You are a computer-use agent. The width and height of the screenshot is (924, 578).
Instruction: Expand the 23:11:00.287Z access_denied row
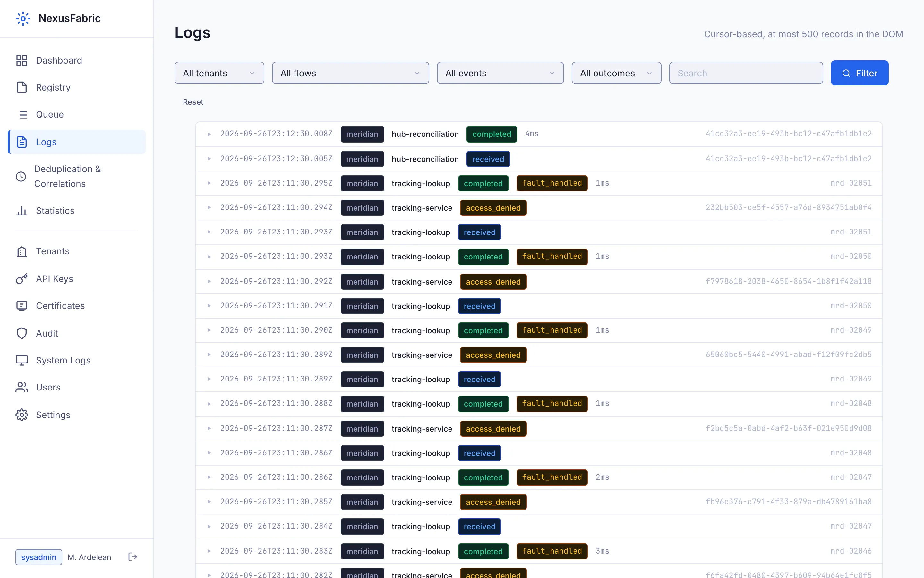209,429
